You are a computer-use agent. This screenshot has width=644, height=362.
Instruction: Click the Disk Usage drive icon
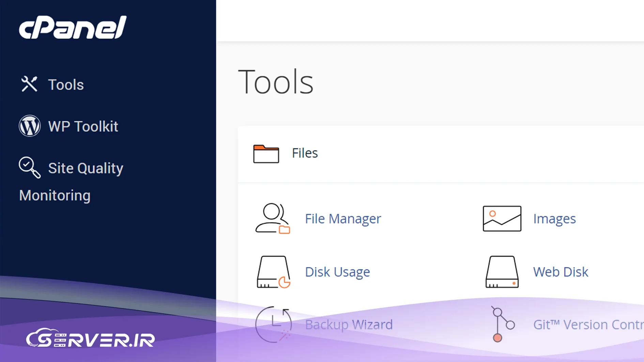click(x=273, y=272)
